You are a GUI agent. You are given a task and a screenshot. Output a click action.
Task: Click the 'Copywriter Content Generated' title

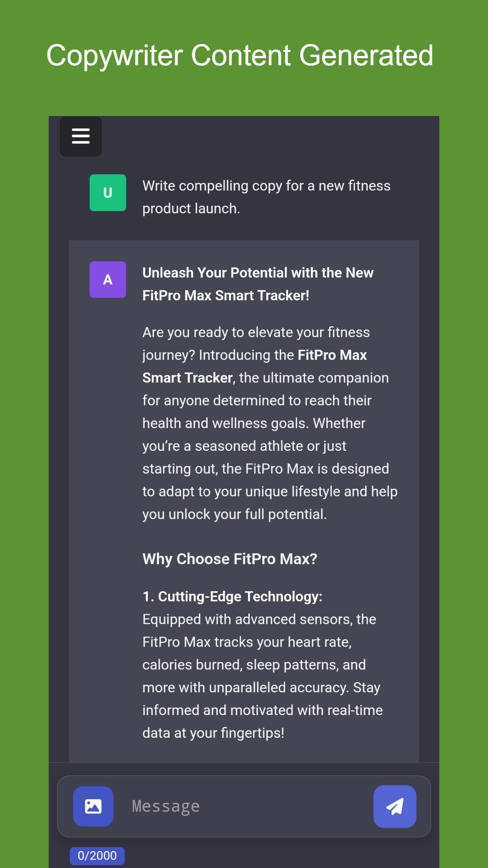tap(240, 55)
